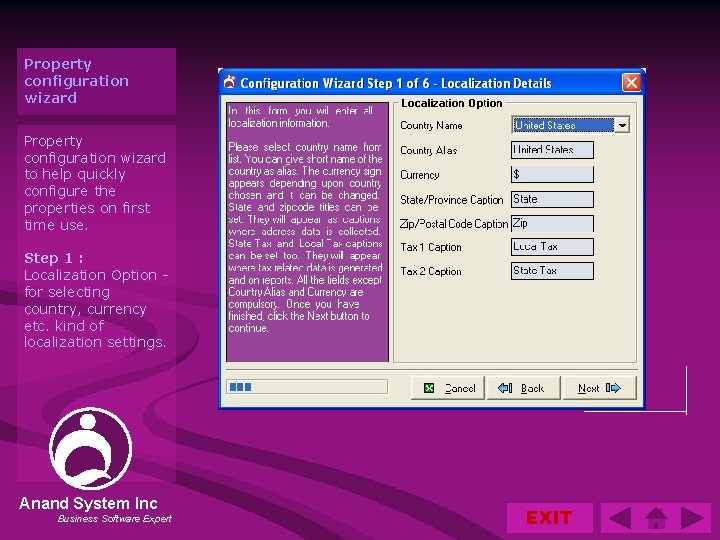Click the Tax 1 Caption field

coord(552,247)
